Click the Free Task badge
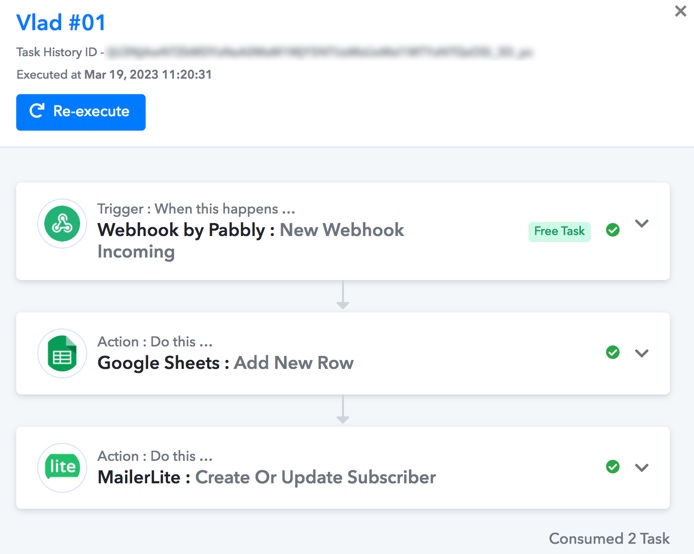This screenshot has height=554, width=694. pos(559,231)
